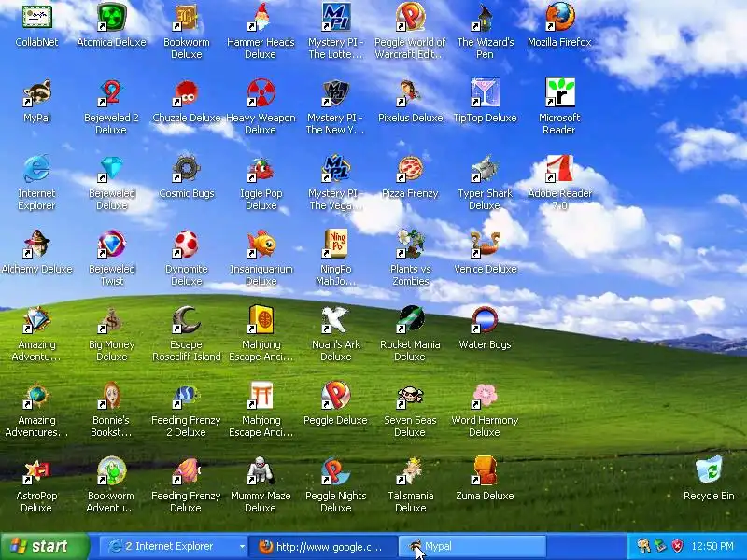This screenshot has width=747, height=560.
Task: Select Peggle World of Warcraft Edition icon
Action: coord(410,17)
